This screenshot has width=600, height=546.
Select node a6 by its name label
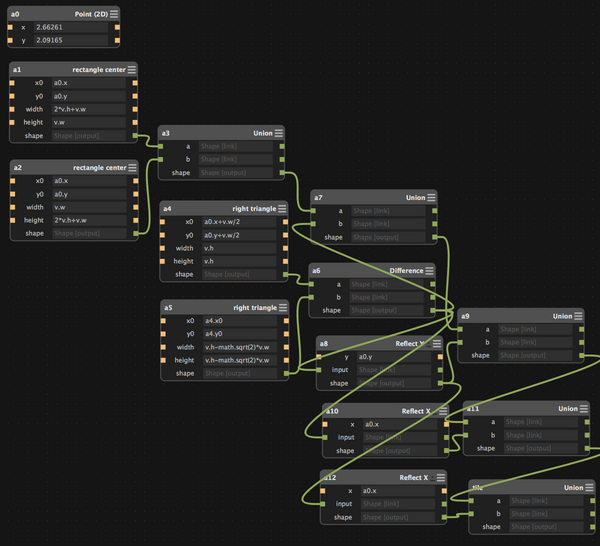point(316,271)
